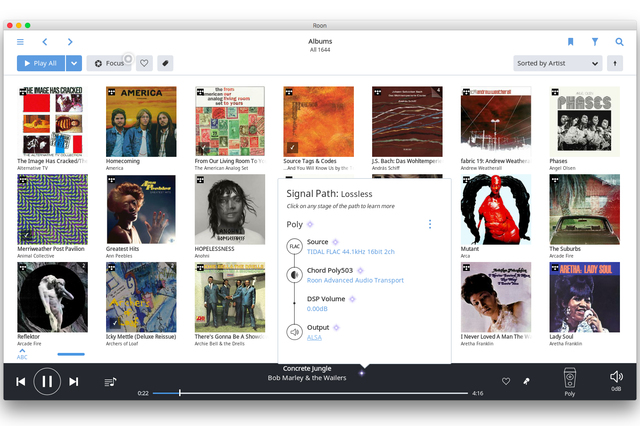Toggle the heart favorites filter
This screenshot has height=426, width=640.
click(144, 63)
